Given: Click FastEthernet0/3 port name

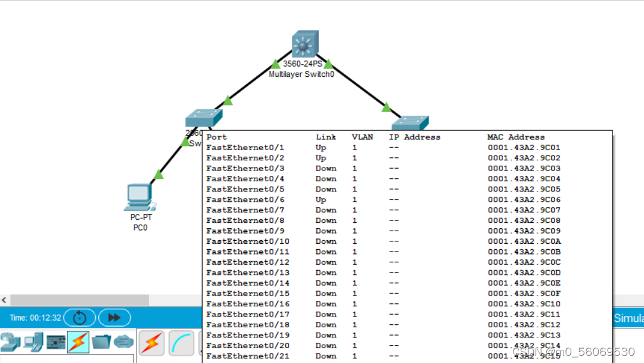Looking at the screenshot, I should point(245,169).
